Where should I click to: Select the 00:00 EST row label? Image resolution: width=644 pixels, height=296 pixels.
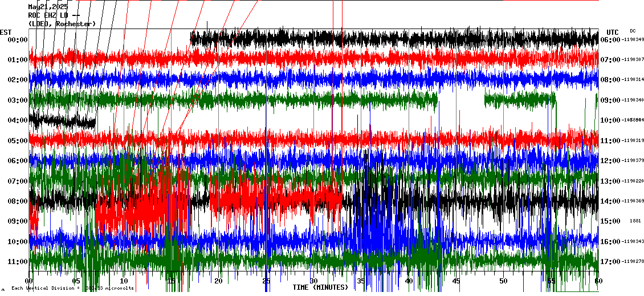point(18,40)
